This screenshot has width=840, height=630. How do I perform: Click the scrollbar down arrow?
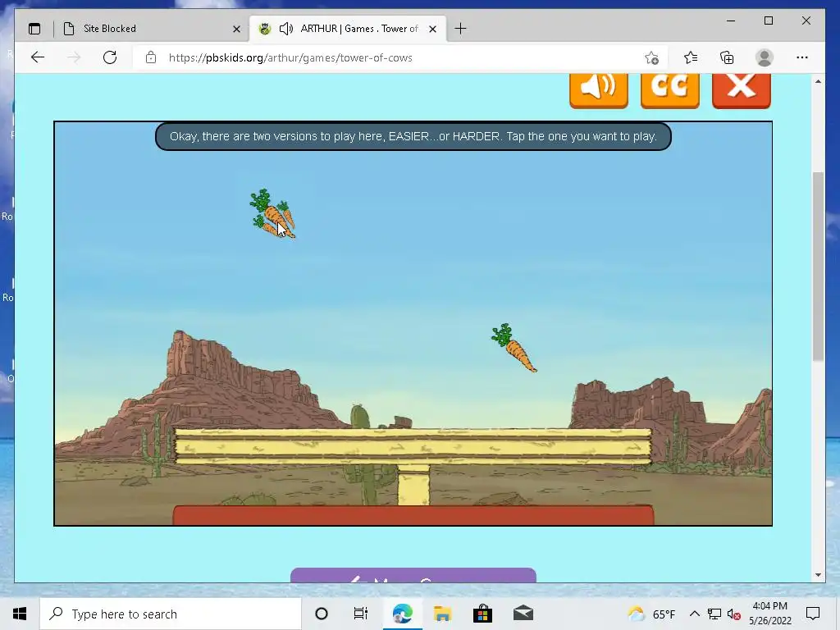point(818,575)
